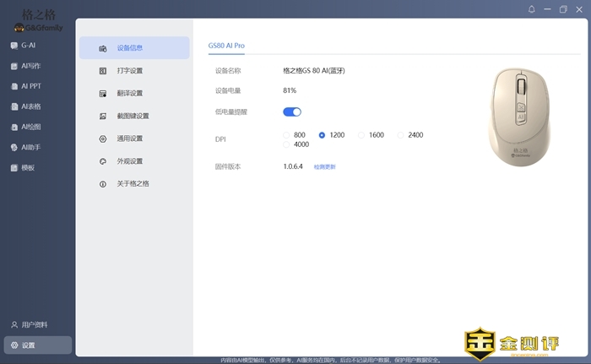Toggle the 低电量提醒 low battery switch

coord(292,111)
